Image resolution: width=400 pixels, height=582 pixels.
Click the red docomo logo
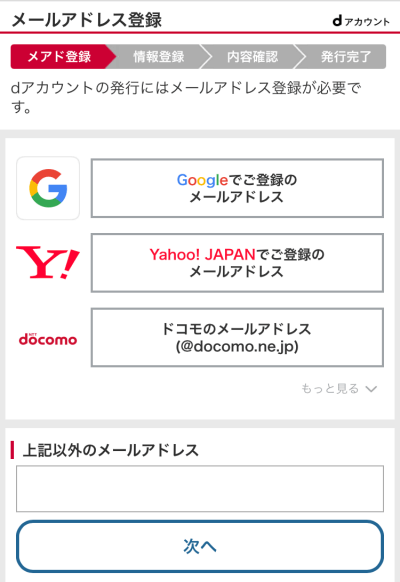(48, 339)
